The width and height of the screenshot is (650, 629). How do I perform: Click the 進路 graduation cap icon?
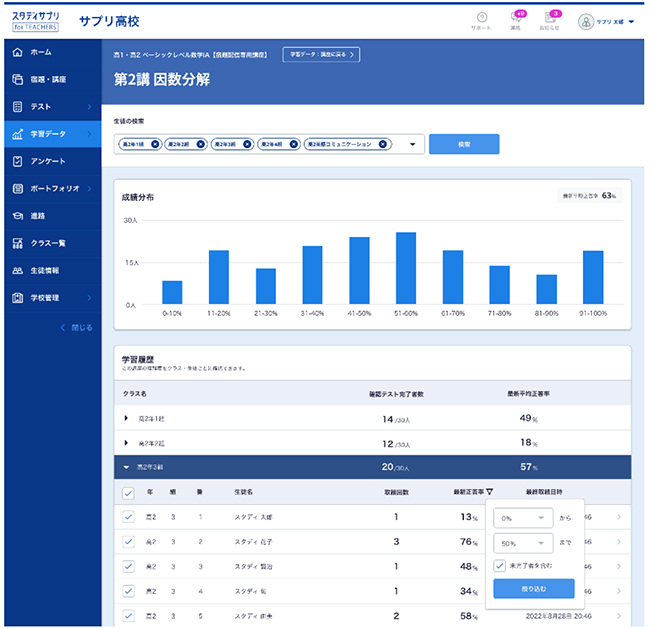[x=17, y=215]
